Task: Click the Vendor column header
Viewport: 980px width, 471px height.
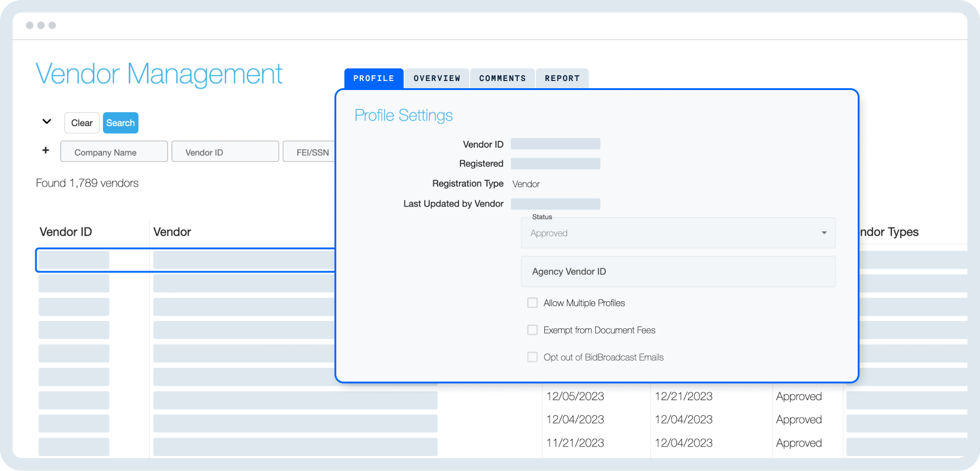Action: coord(172,232)
